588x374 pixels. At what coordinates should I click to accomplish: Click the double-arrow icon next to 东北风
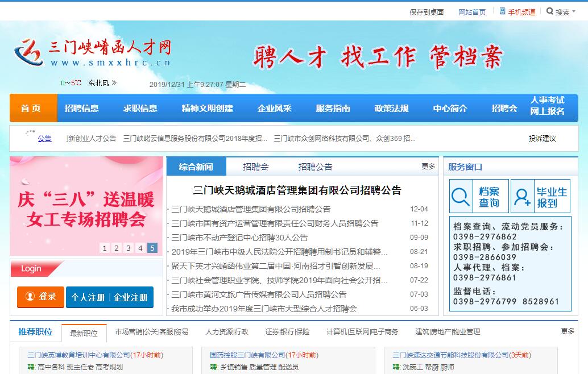tap(114, 83)
